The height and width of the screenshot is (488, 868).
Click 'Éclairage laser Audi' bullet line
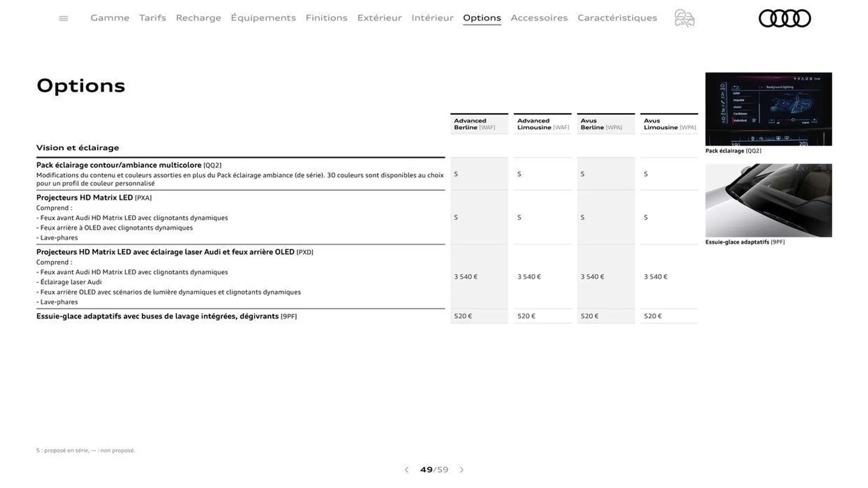69,282
